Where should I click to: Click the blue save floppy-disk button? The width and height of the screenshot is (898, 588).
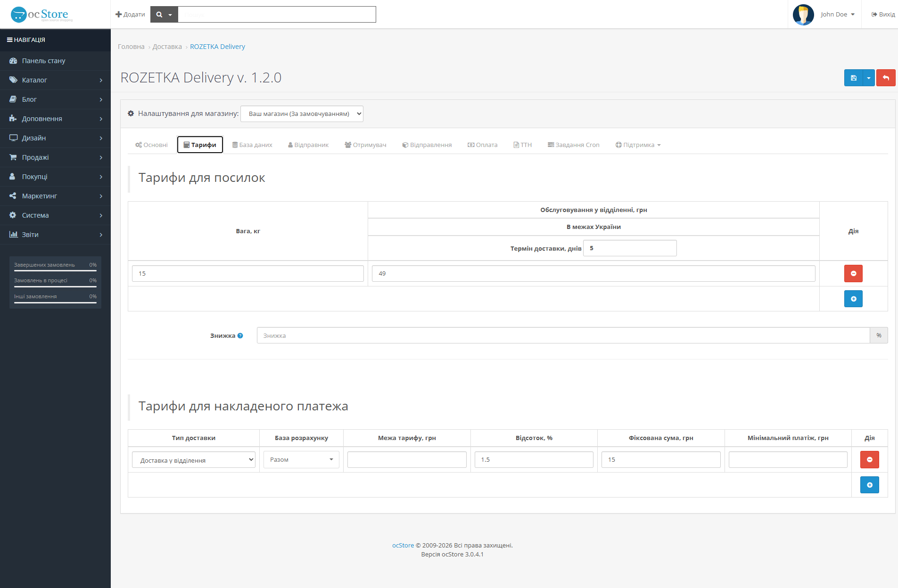(x=853, y=78)
